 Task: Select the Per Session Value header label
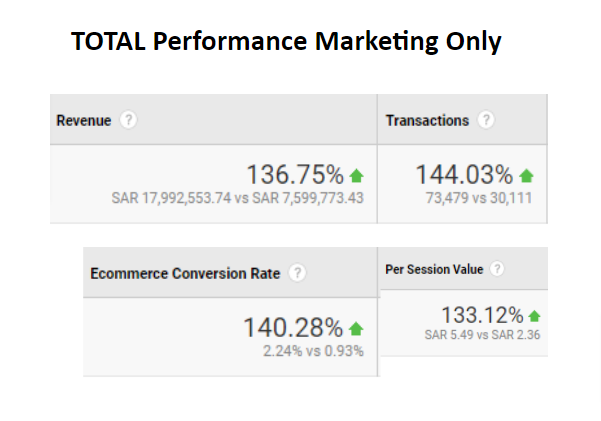click(x=434, y=269)
